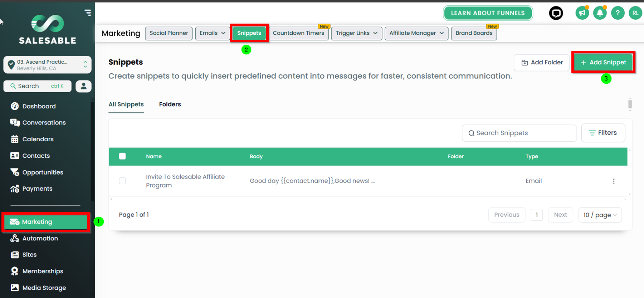Click the Next page button

click(561, 215)
